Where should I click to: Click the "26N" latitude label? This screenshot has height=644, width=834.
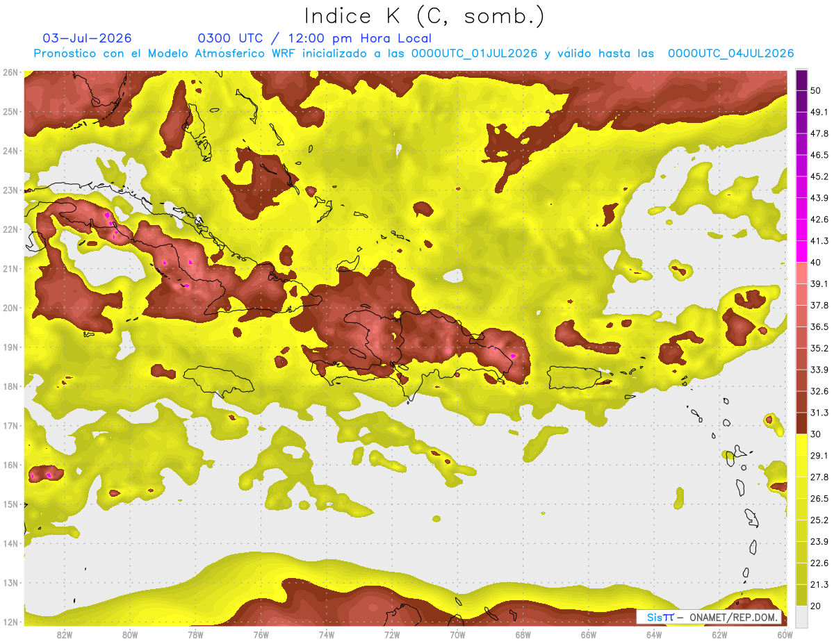pos(10,72)
